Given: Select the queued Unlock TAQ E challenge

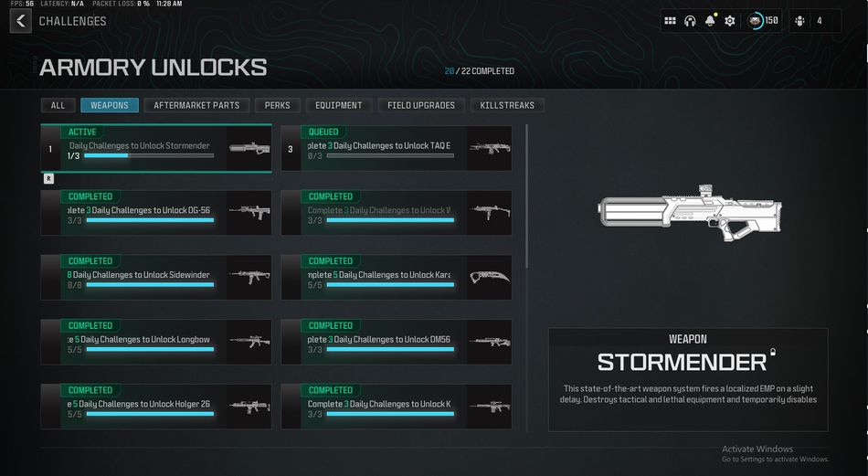Looking at the screenshot, I should 397,148.
